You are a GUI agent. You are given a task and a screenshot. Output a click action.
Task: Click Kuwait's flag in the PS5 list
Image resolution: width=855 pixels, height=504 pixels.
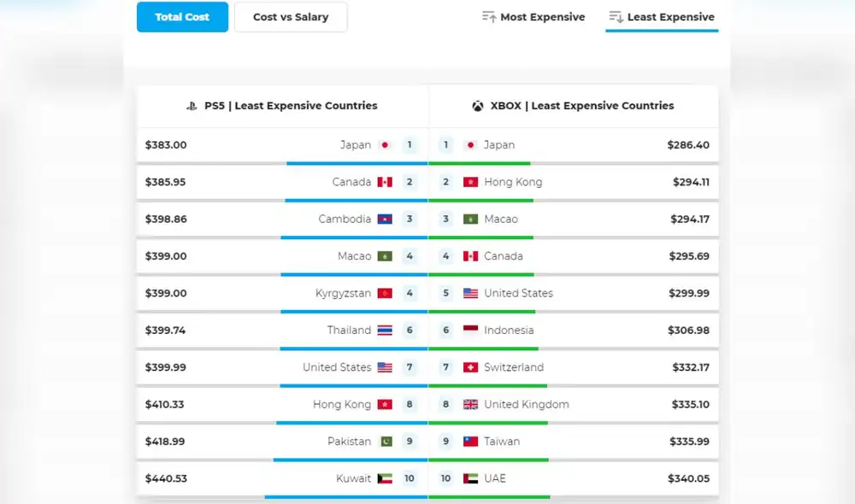coord(384,478)
